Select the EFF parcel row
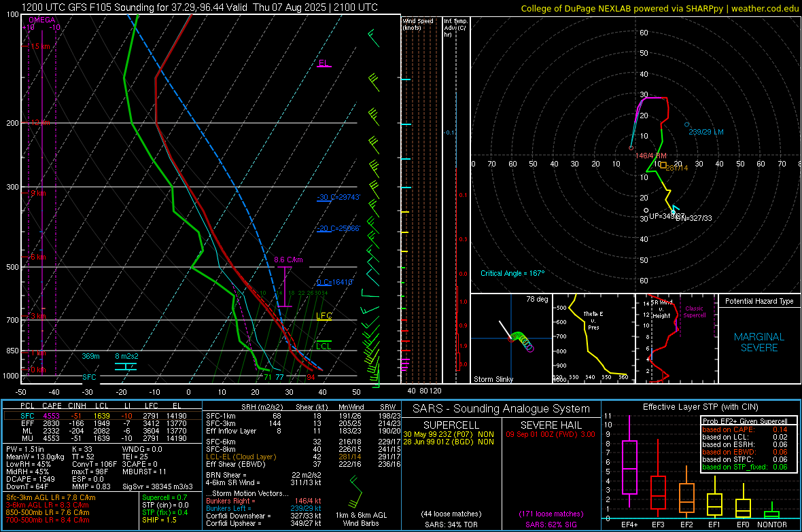 point(103,423)
